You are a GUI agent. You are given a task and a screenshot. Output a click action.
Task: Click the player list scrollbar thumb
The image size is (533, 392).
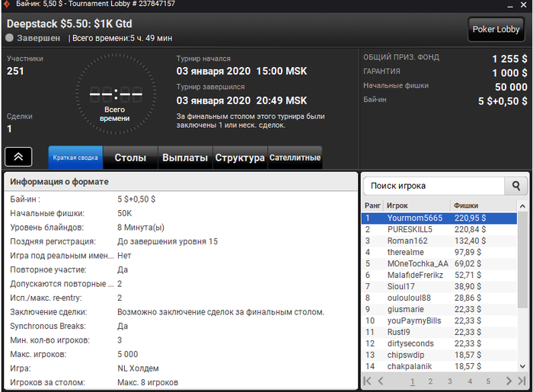pyautogui.click(x=522, y=260)
